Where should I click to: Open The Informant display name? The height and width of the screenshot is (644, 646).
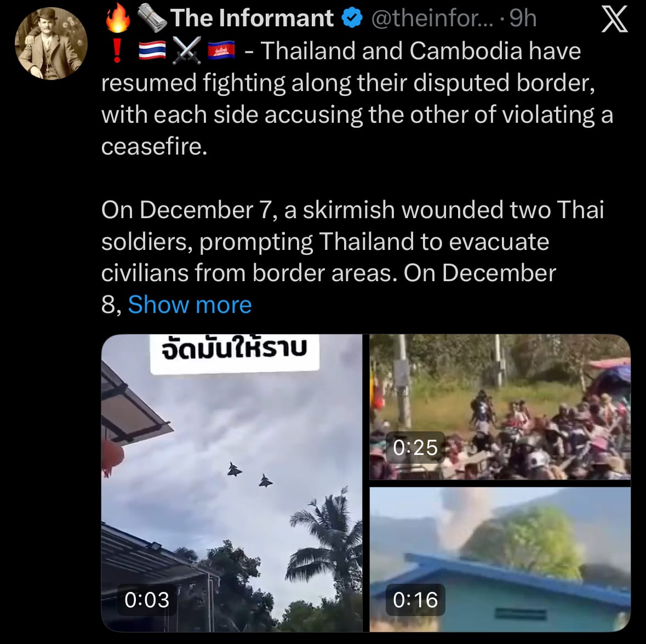tap(252, 18)
